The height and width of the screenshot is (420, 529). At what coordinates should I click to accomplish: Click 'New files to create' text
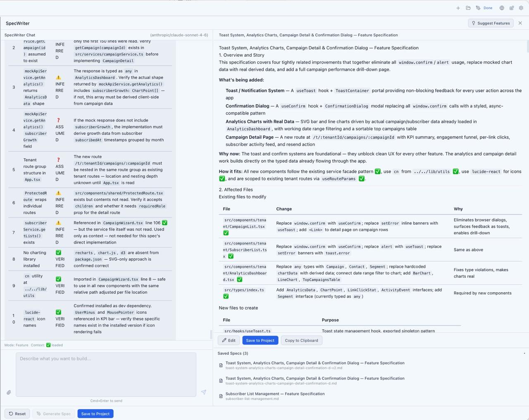pyautogui.click(x=238, y=308)
